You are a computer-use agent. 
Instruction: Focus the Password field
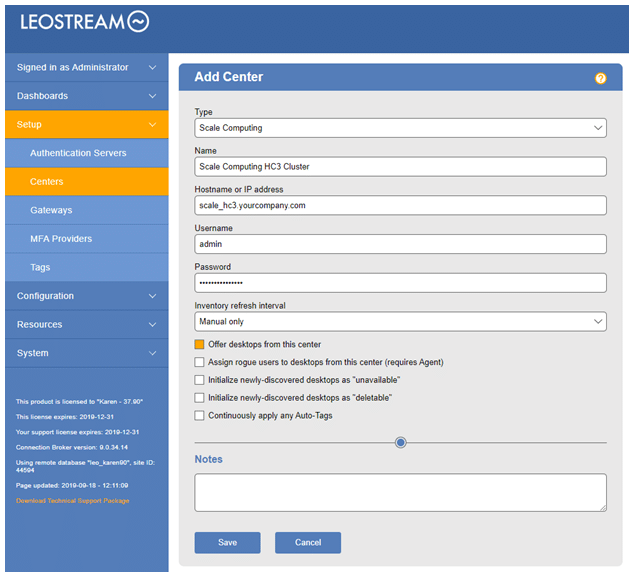pyautogui.click(x=400, y=283)
